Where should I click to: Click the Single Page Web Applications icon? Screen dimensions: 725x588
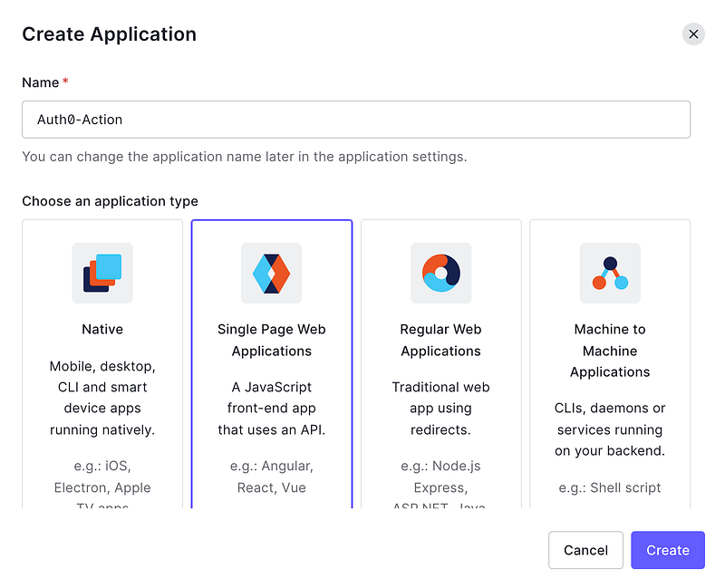(271, 273)
